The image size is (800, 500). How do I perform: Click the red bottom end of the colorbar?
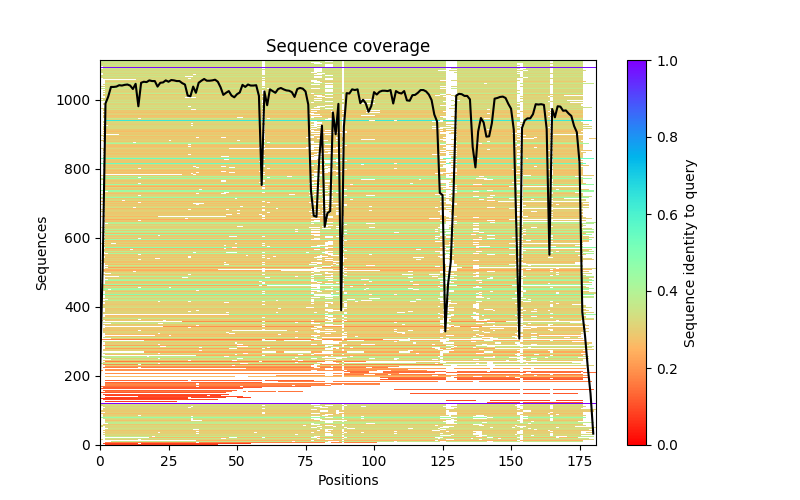[x=636, y=440]
